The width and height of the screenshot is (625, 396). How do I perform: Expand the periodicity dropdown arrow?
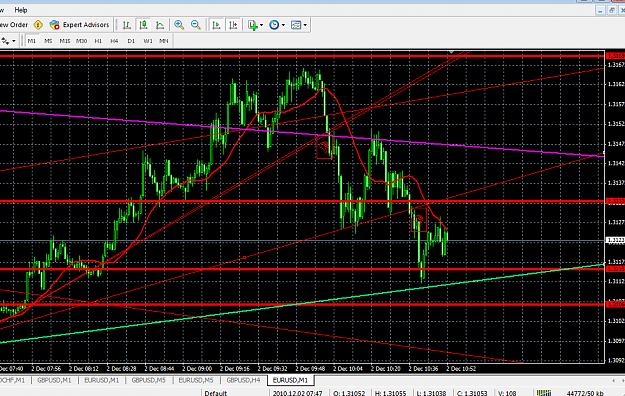[x=283, y=25]
